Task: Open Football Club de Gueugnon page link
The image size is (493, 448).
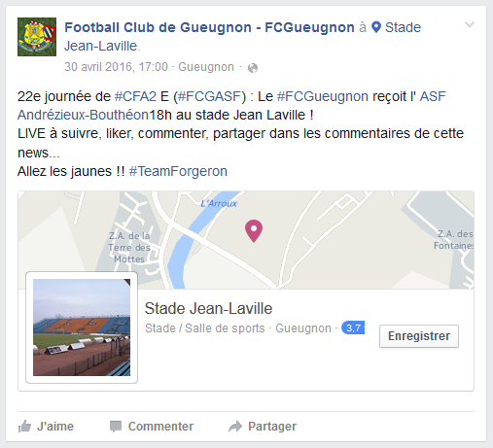Action: [209, 27]
